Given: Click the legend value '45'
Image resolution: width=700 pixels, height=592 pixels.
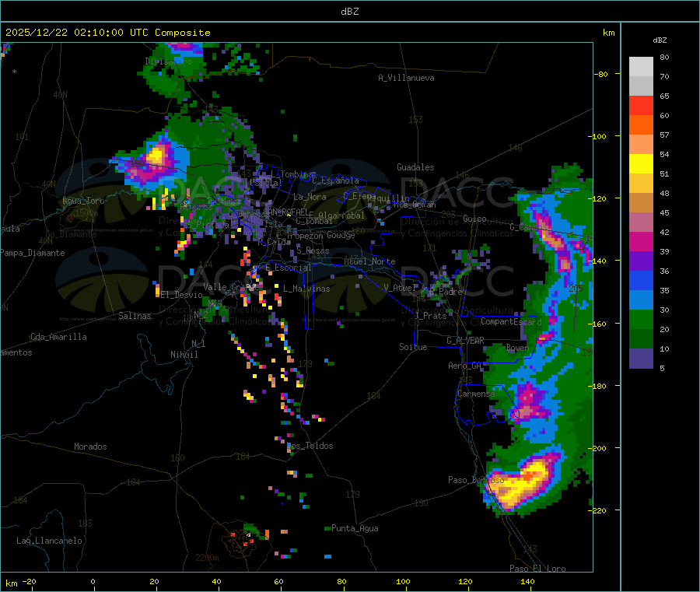Looking at the screenshot, I should pyautogui.click(x=664, y=212).
